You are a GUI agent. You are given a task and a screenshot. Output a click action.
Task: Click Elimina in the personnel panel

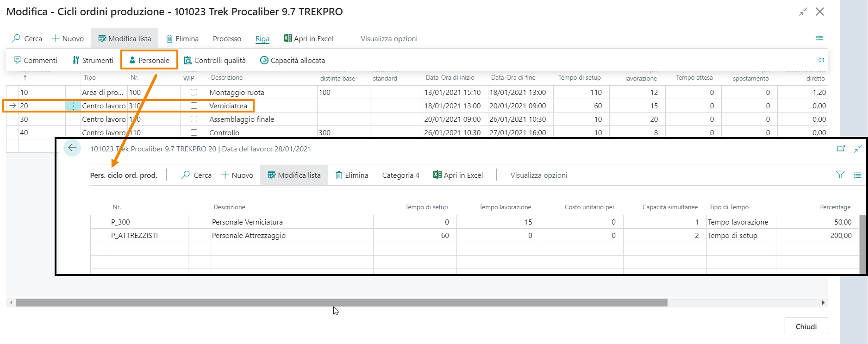[x=352, y=175]
